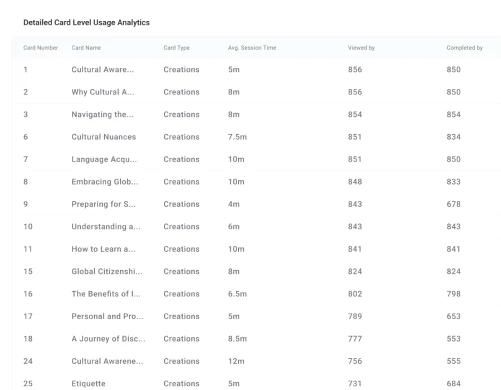Click the Viewed by value '854'
This screenshot has width=501, height=390.
point(355,114)
